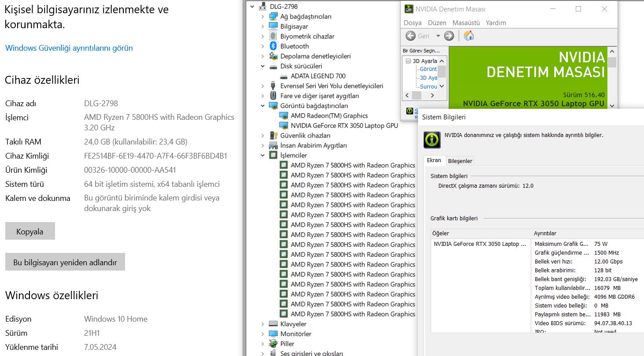This screenshot has width=644, height=356.
Task: Click the Güvenlik cihazları icon
Action: (x=273, y=135)
